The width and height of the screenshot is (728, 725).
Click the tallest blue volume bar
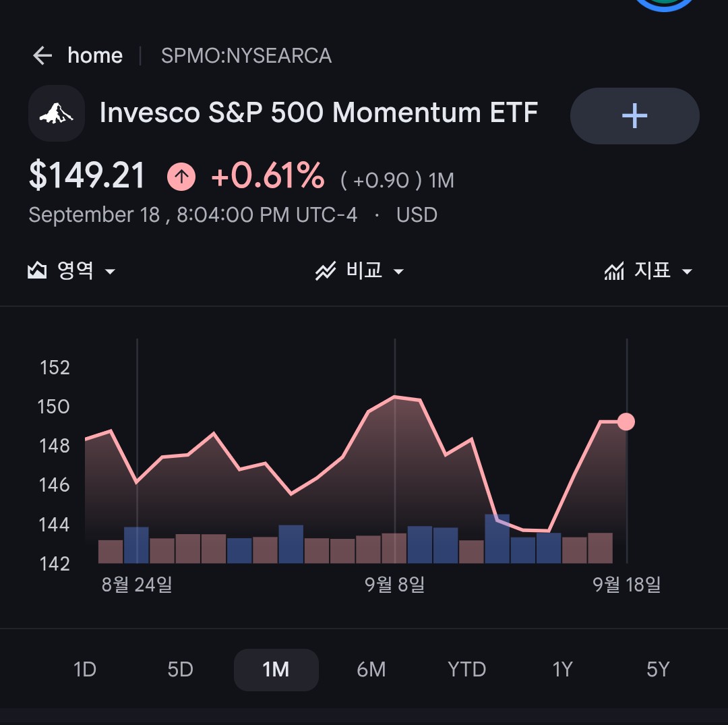[x=497, y=539]
